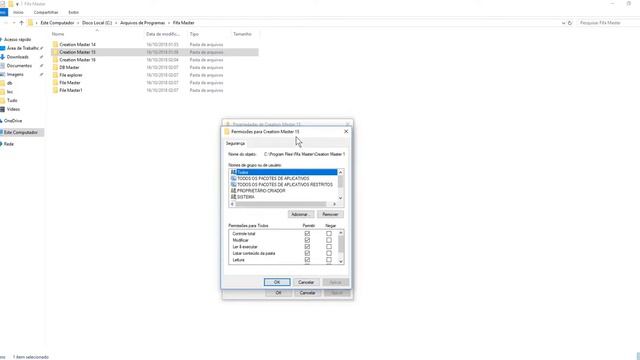The height and width of the screenshot is (360, 640).
Task: Click the Nome column header
Action: 58,34
